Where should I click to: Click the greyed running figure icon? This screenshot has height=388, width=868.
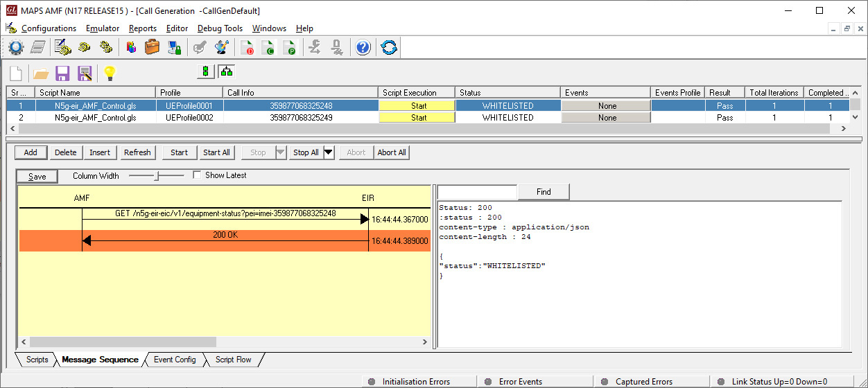pos(315,47)
